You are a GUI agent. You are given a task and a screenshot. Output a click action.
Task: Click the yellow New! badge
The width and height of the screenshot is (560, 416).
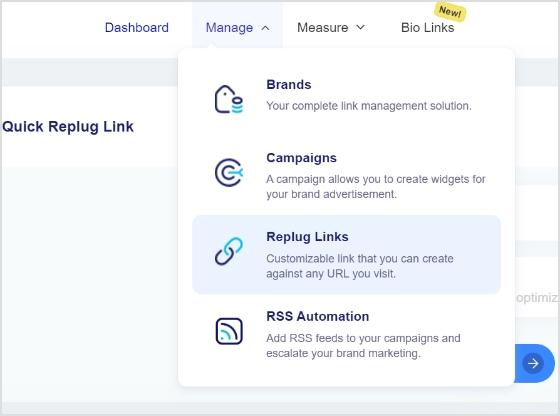click(x=450, y=12)
